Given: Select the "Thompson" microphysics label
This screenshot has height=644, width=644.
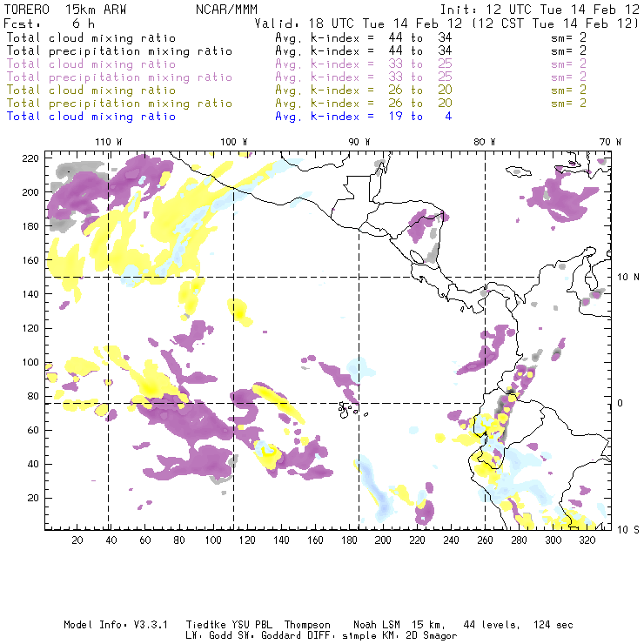Looking at the screenshot, I should click(307, 625).
